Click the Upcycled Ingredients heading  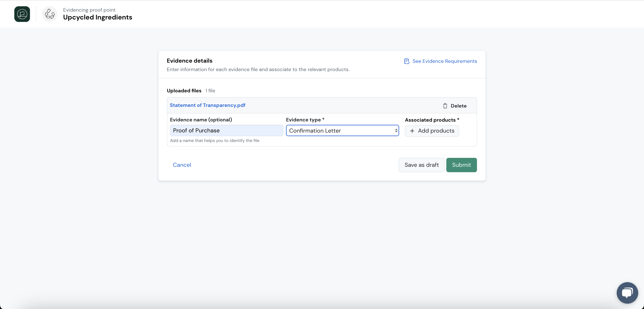coord(97,17)
